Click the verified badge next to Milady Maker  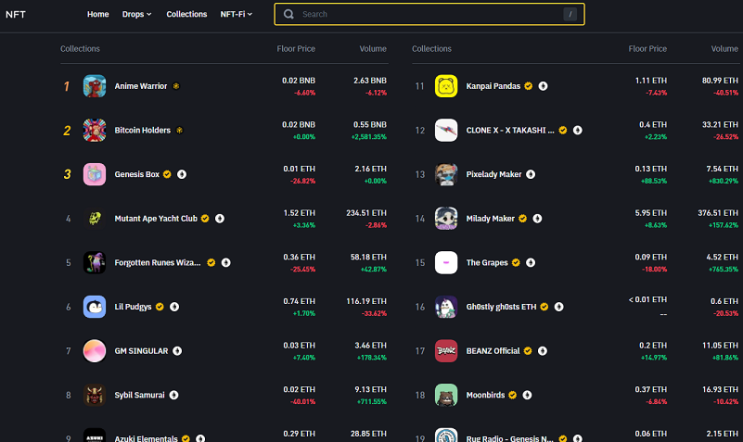coord(523,218)
